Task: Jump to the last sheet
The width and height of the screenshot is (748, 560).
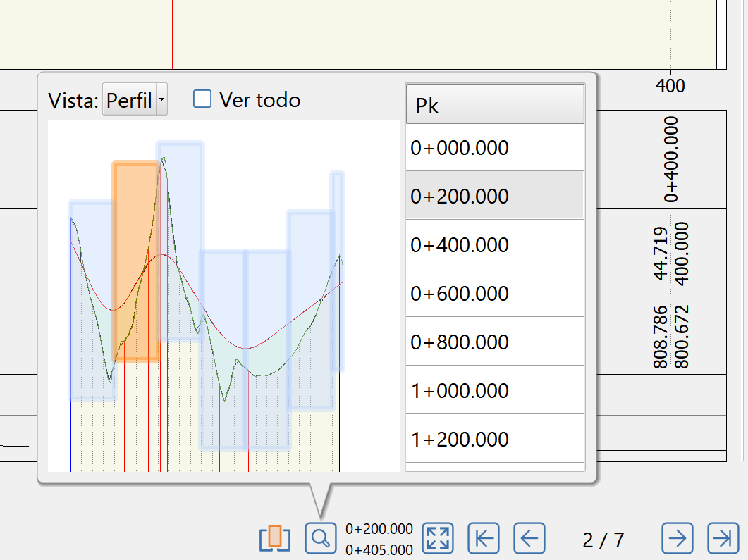Action: pos(723,539)
